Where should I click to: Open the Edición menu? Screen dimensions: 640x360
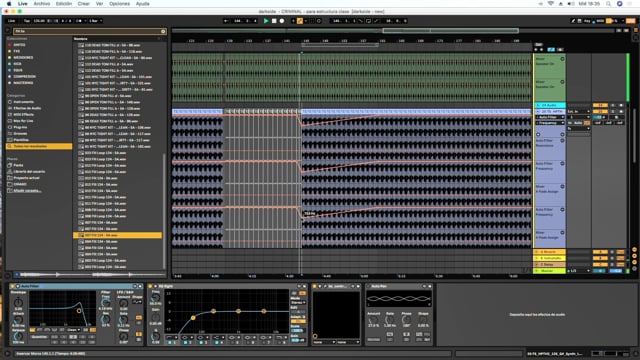coord(64,4)
